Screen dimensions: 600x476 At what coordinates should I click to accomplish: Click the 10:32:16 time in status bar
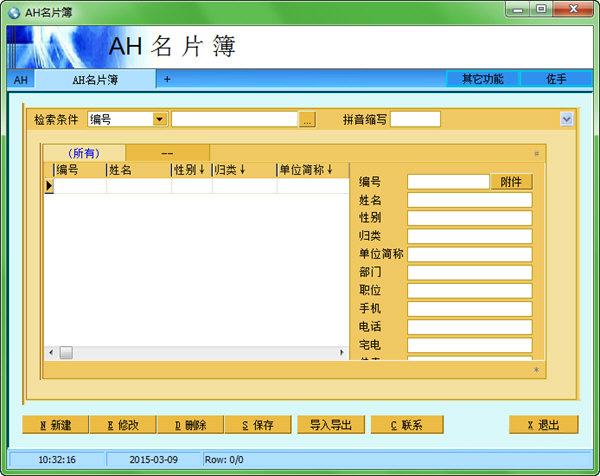point(57,460)
